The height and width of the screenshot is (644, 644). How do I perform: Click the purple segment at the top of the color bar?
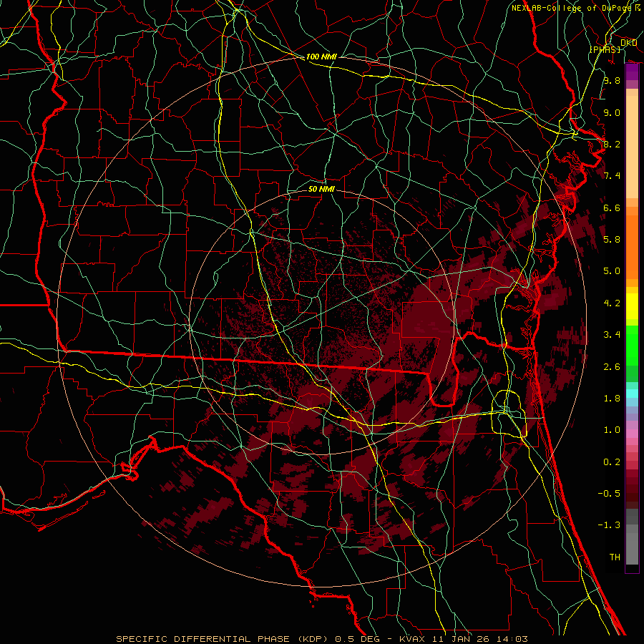(x=632, y=72)
